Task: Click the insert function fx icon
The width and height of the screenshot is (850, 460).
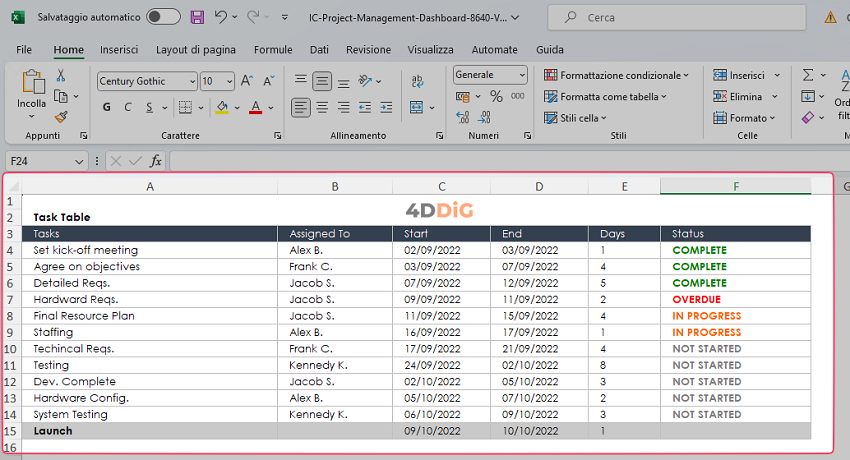Action: point(155,161)
